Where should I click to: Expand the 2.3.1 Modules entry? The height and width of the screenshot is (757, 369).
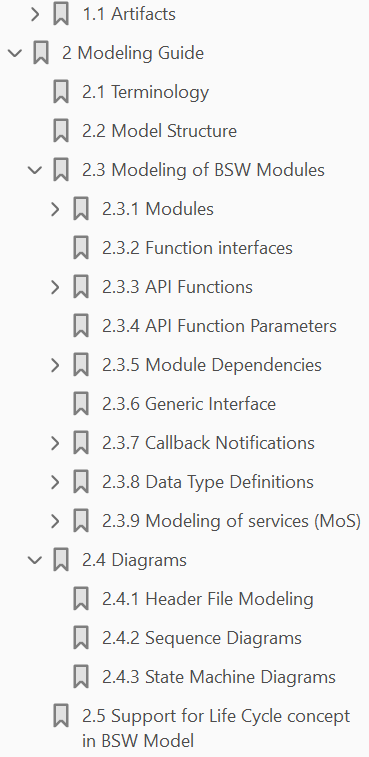pos(56,209)
